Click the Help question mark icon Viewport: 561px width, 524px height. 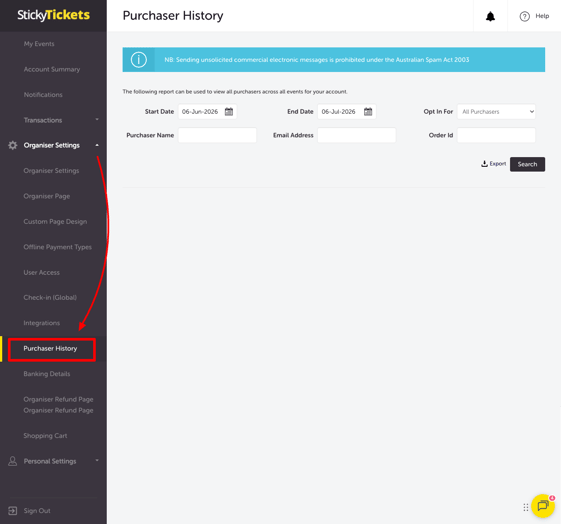point(525,16)
